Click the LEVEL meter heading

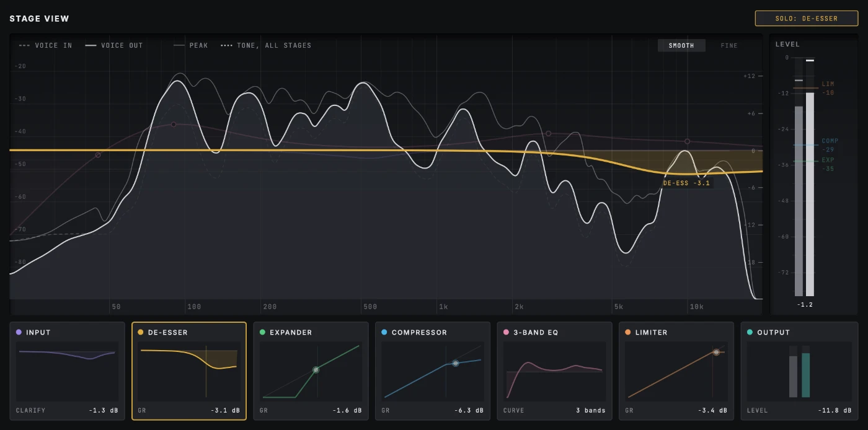click(788, 44)
